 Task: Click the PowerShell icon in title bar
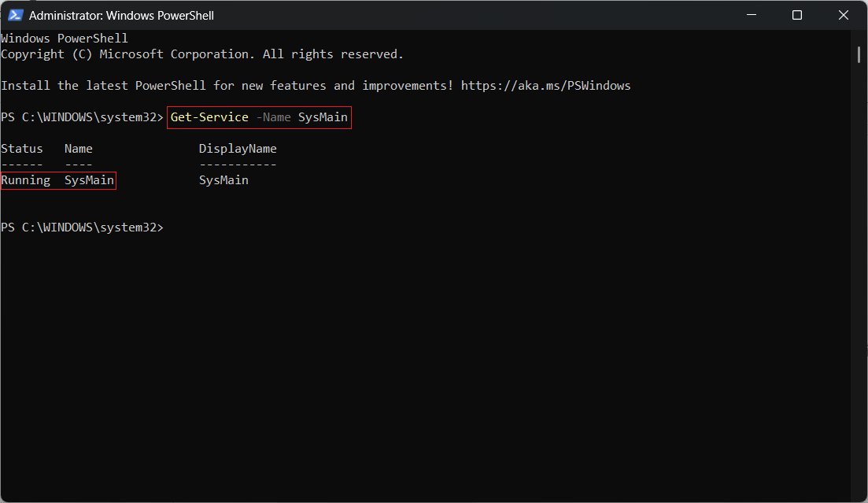point(15,15)
